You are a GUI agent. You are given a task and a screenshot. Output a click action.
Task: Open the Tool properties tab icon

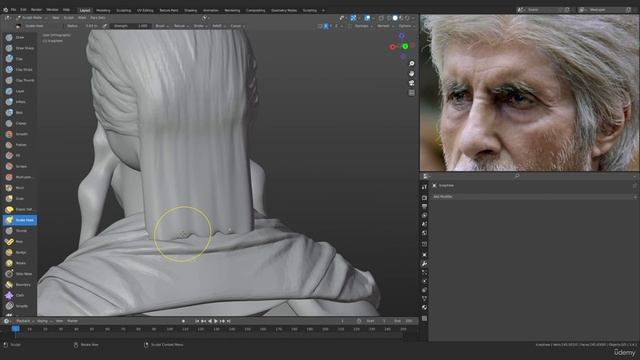[424, 187]
